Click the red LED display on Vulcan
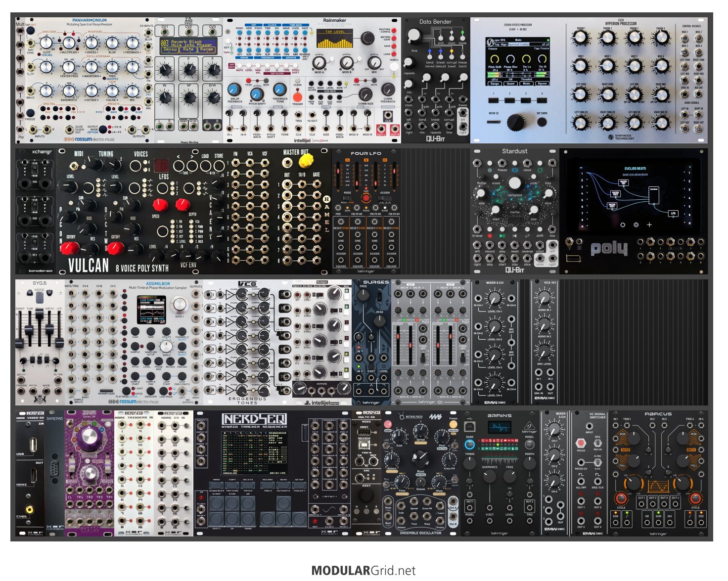The image size is (728, 581). [162, 165]
